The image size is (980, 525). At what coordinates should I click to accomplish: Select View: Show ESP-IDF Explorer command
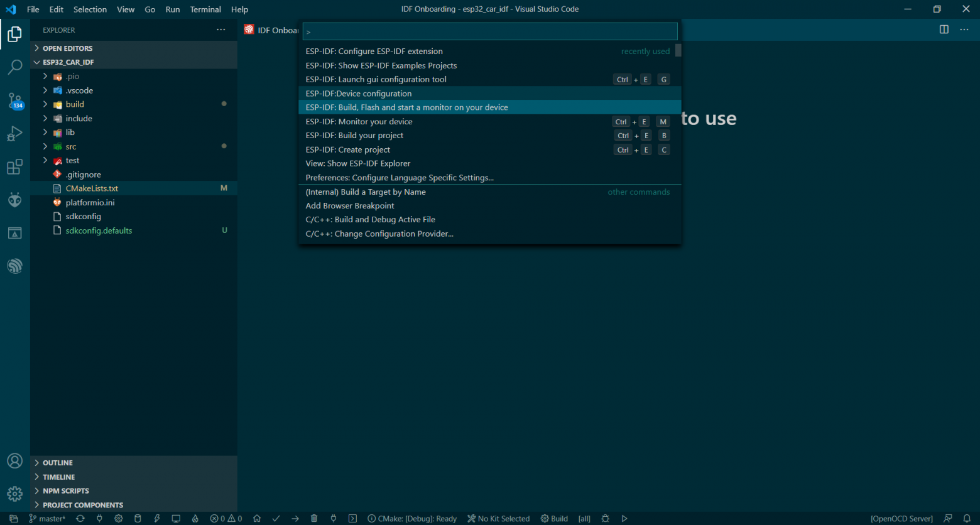[x=489, y=163]
